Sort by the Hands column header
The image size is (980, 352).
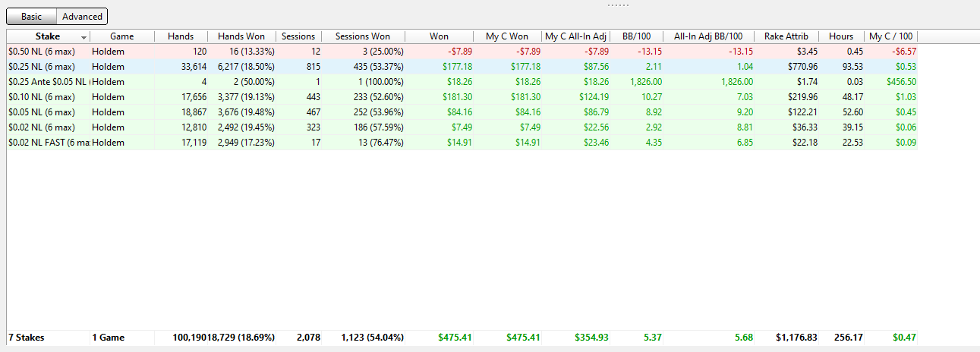(181, 36)
